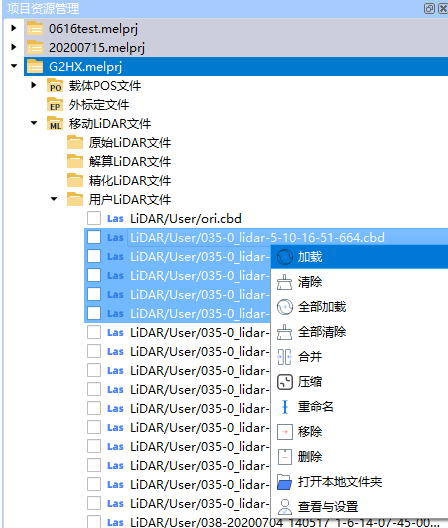Click the 合并 merge icon
448x528 pixels.
pyautogui.click(x=285, y=357)
